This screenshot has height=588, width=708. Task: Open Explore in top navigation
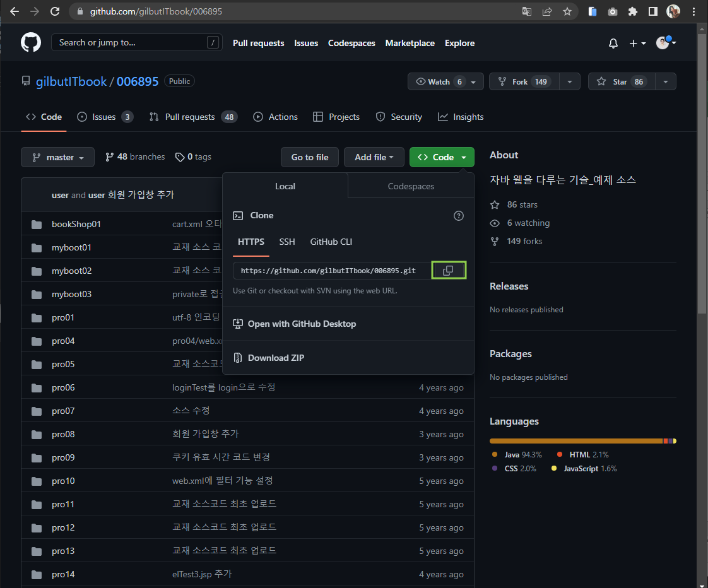(459, 44)
